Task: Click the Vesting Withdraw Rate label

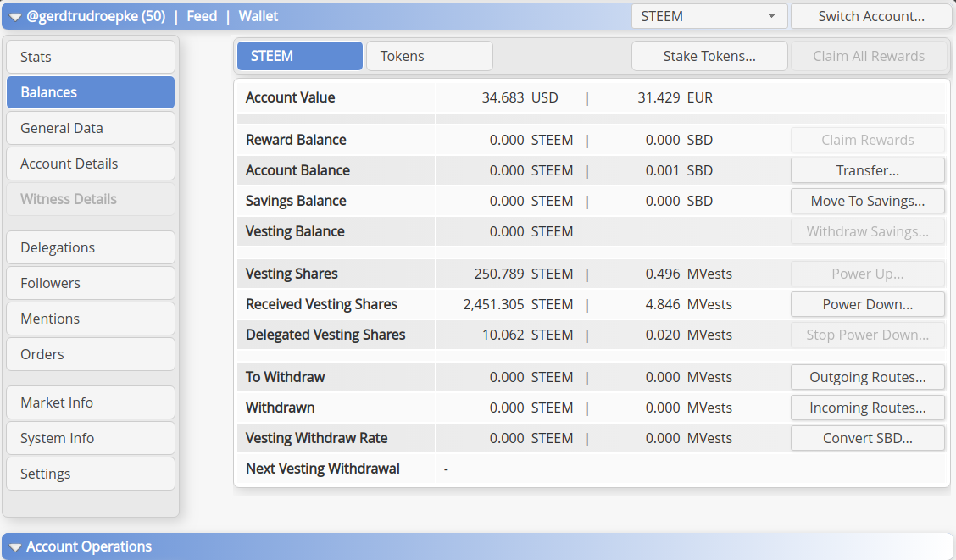Action: [x=316, y=438]
